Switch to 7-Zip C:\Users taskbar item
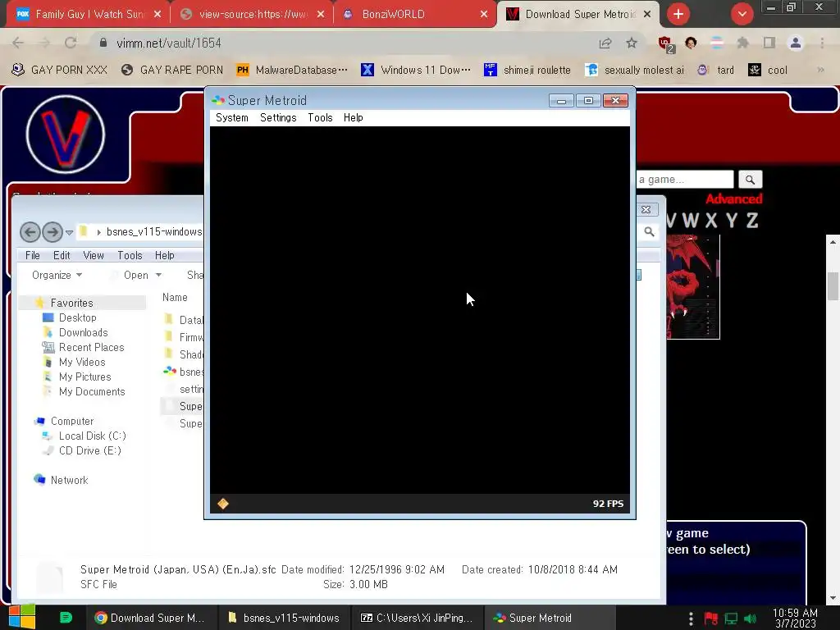Image resolution: width=840 pixels, height=630 pixels. click(417, 618)
